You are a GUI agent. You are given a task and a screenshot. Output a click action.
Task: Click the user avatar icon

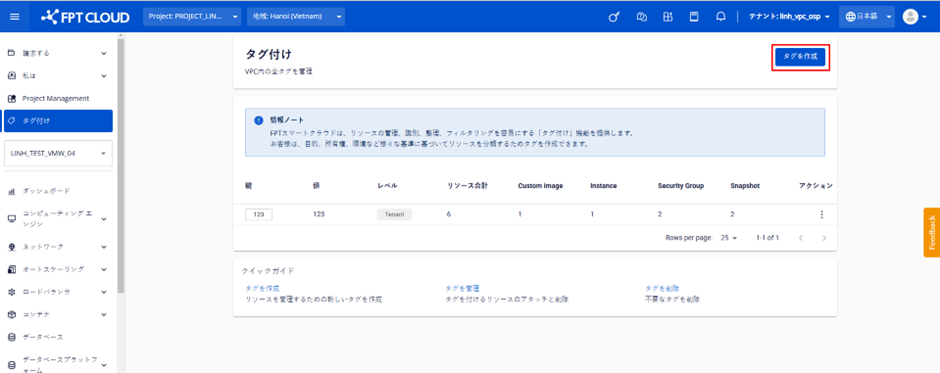pos(911,17)
